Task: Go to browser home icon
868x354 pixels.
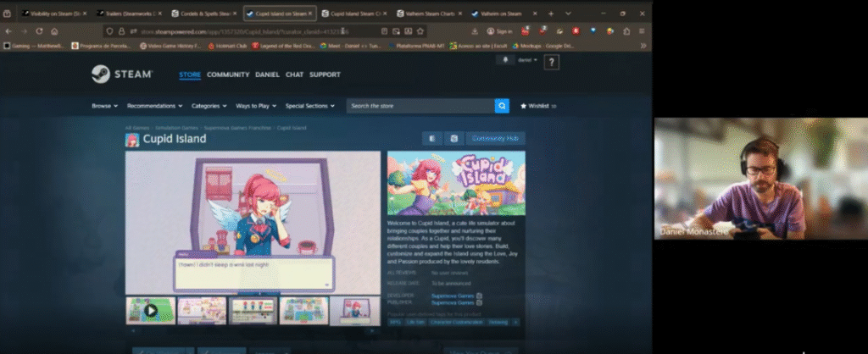Action: click(54, 30)
